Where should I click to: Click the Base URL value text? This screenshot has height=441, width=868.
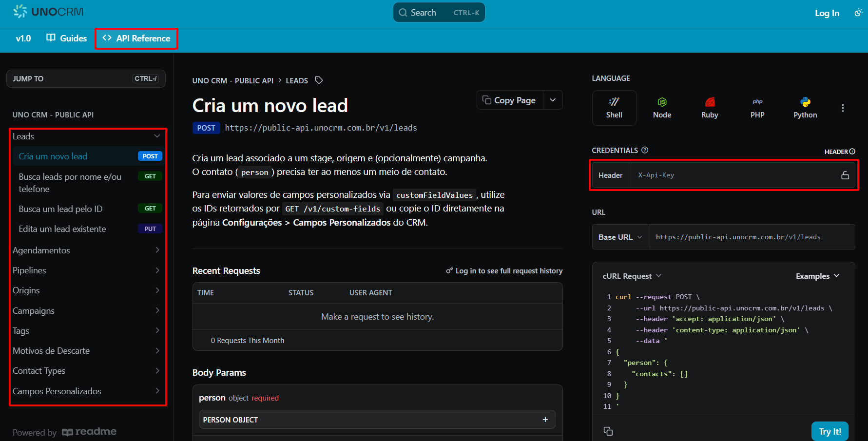(x=738, y=237)
